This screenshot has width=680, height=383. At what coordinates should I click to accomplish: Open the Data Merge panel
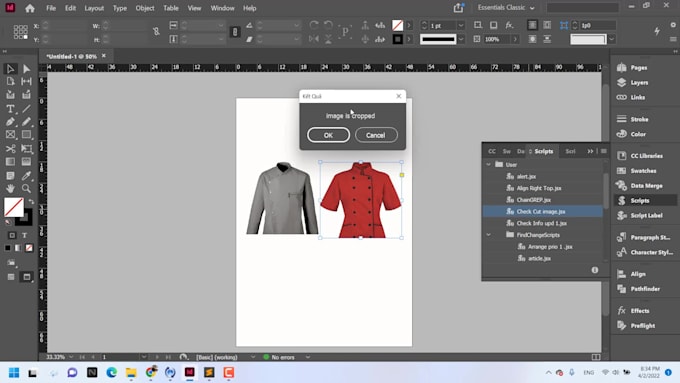tap(640, 186)
